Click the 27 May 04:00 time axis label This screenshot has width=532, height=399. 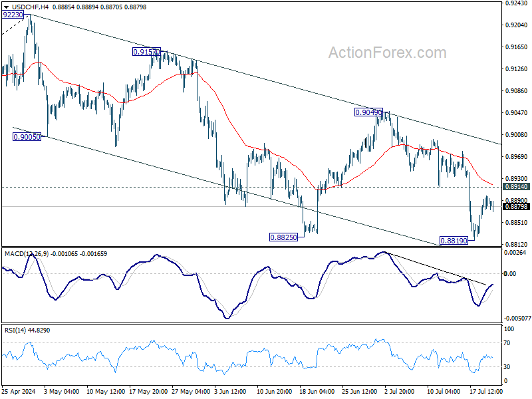(191, 391)
